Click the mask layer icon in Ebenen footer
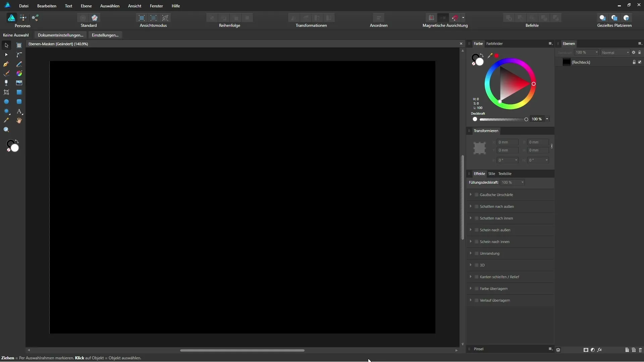 coord(586,350)
